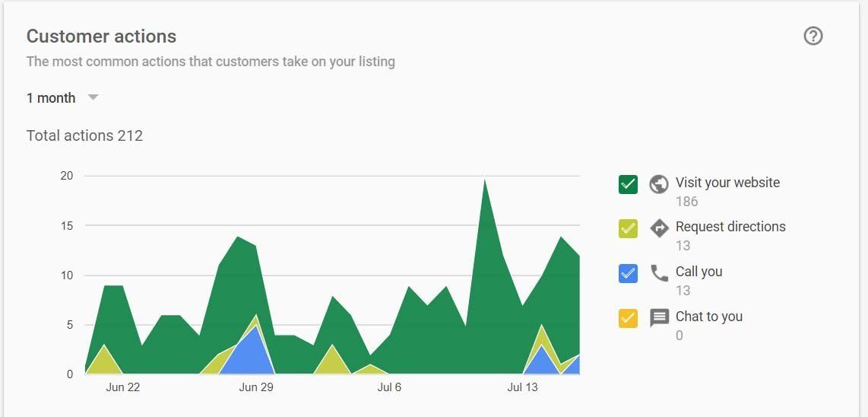Screen dimensions: 868x417
Task: Select the Request directions legend label
Action: tap(730, 226)
